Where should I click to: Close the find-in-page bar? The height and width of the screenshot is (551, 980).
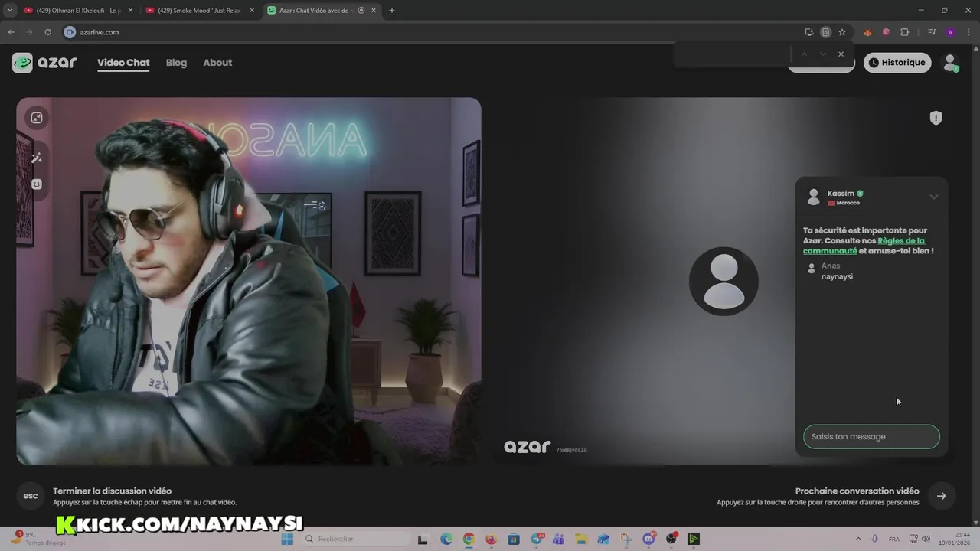tap(841, 54)
